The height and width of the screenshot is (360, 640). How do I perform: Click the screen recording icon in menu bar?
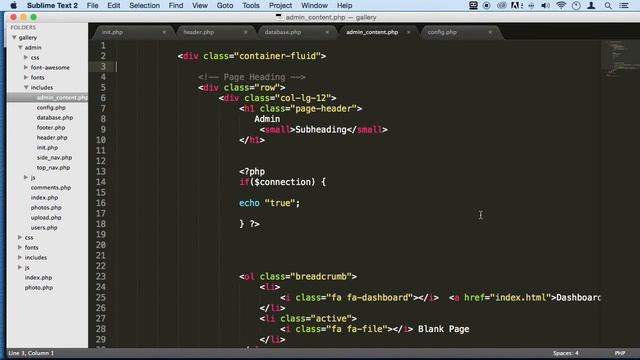tap(487, 6)
